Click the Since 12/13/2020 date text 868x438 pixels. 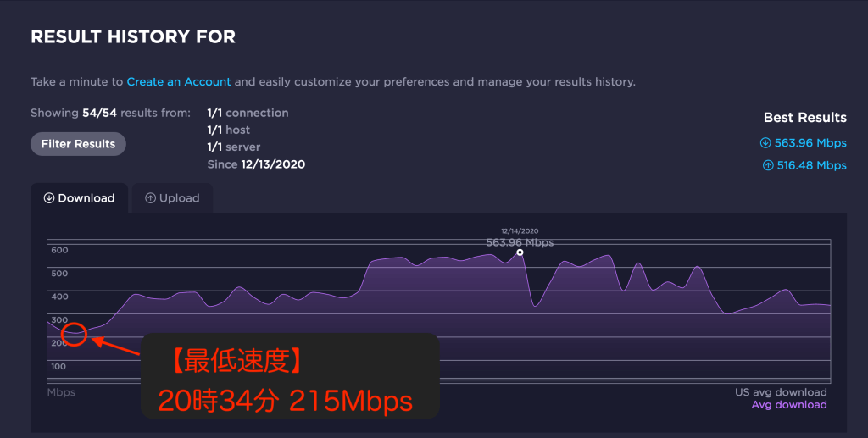(x=256, y=164)
